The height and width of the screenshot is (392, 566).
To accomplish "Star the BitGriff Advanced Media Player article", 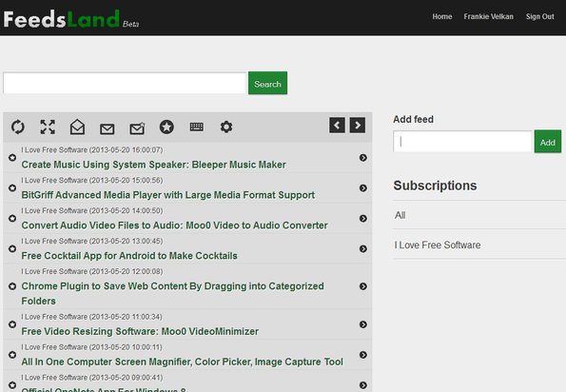I will (12, 188).
